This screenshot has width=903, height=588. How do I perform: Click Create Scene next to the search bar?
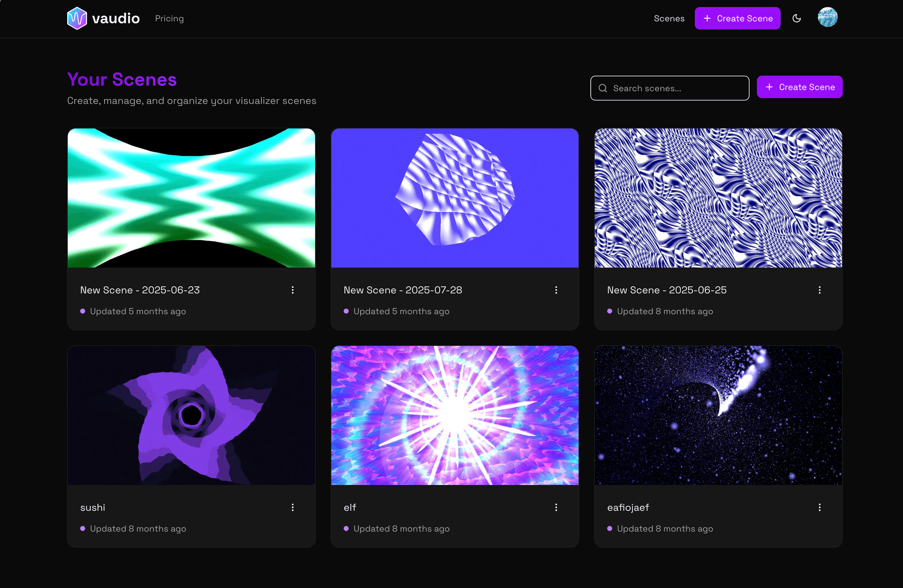(x=800, y=87)
